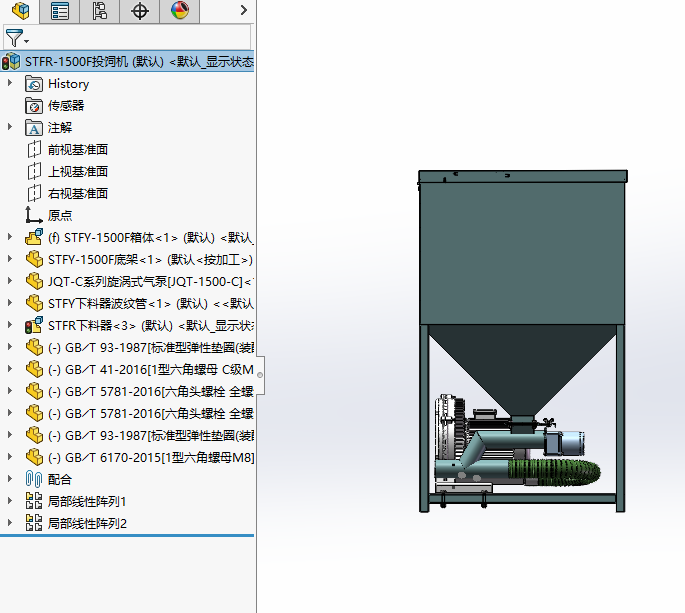The image size is (685, 613).
Task: Expand the History folder
Action: tap(10, 83)
